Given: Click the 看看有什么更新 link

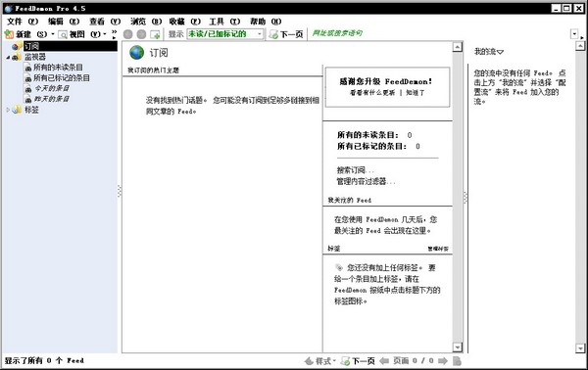Looking at the screenshot, I should click(372, 92).
